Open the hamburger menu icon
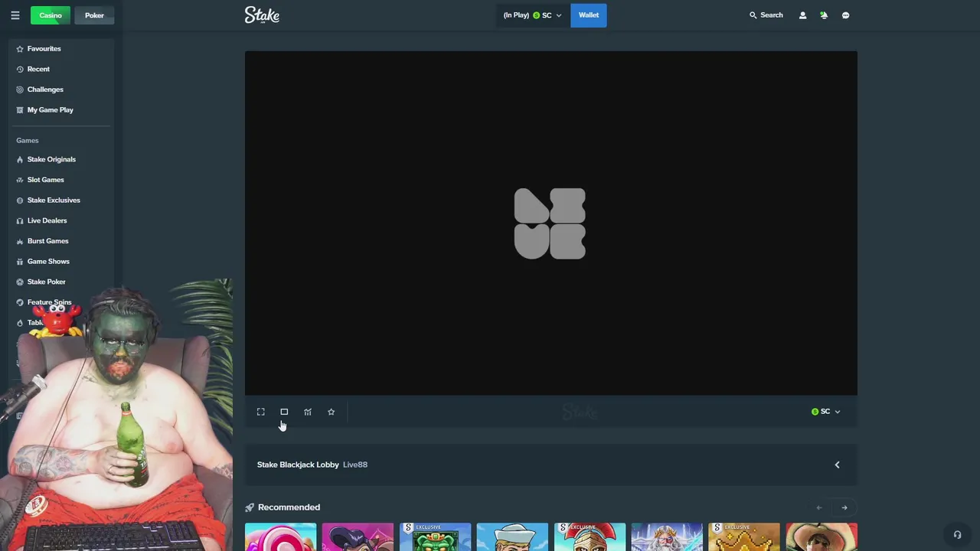The height and width of the screenshot is (551, 980). pos(15,15)
